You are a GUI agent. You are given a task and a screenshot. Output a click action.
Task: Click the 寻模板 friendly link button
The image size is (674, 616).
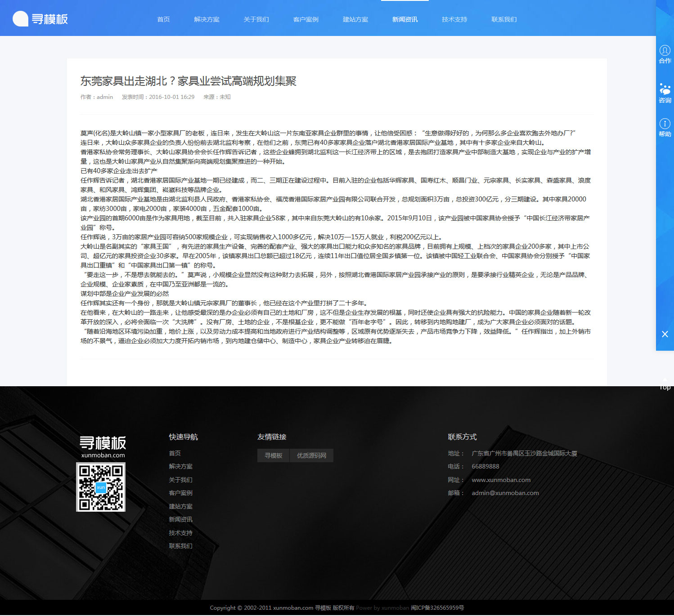coord(273,455)
